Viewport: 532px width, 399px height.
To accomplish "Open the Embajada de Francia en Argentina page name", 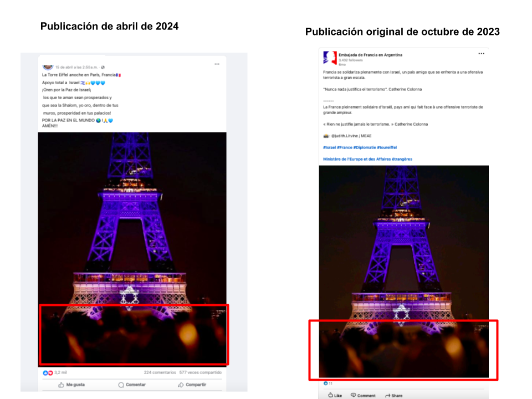I will tap(371, 55).
